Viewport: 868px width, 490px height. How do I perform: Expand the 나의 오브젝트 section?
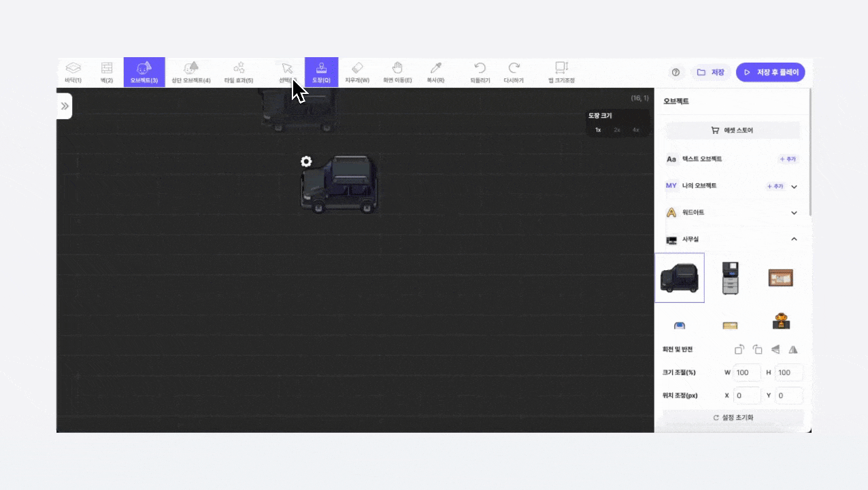pos(794,186)
